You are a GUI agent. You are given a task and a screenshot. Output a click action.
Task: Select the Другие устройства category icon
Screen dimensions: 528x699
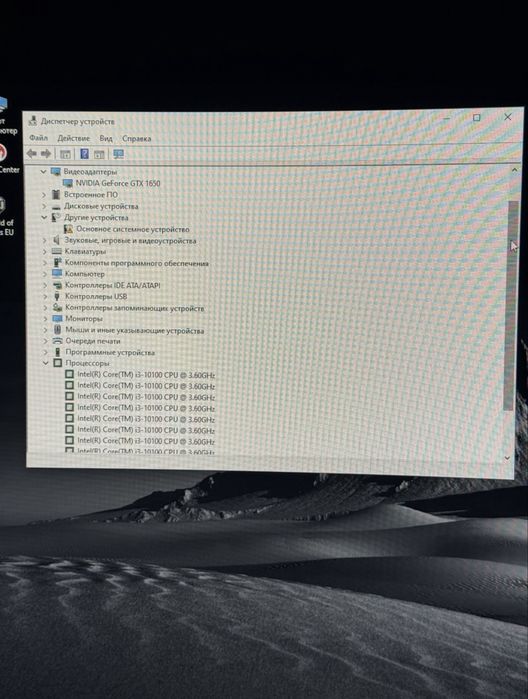pos(56,218)
